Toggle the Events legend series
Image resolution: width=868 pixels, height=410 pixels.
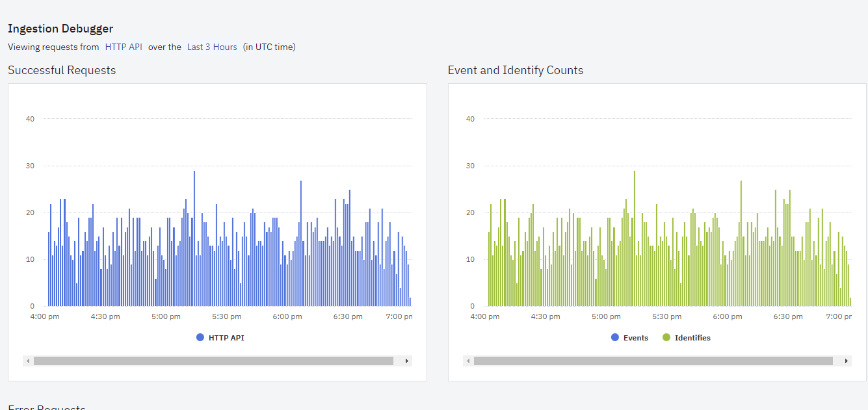click(x=629, y=338)
